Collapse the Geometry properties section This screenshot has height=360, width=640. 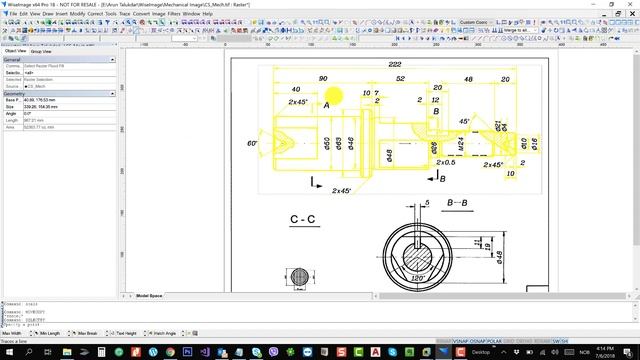pos(112,94)
